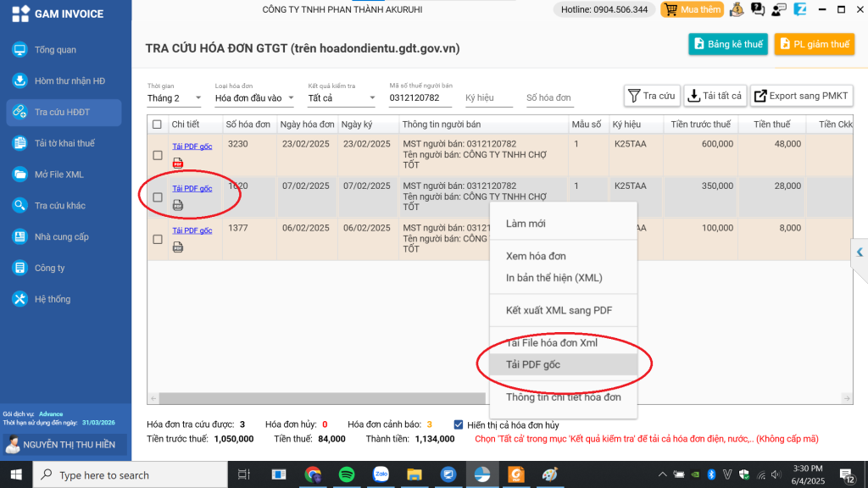Image resolution: width=868 pixels, height=488 pixels.
Task: Open the Thời gian dropdown showing Tháng 2
Action: pyautogui.click(x=174, y=98)
